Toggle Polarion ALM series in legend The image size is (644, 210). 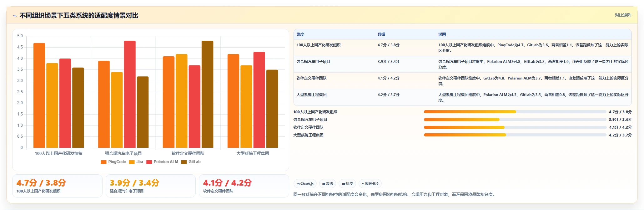(x=162, y=162)
